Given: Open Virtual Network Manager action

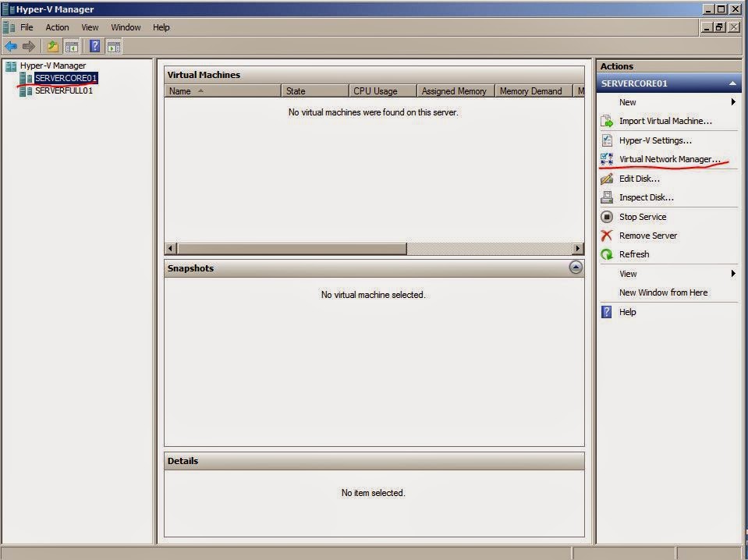Looking at the screenshot, I should point(670,159).
